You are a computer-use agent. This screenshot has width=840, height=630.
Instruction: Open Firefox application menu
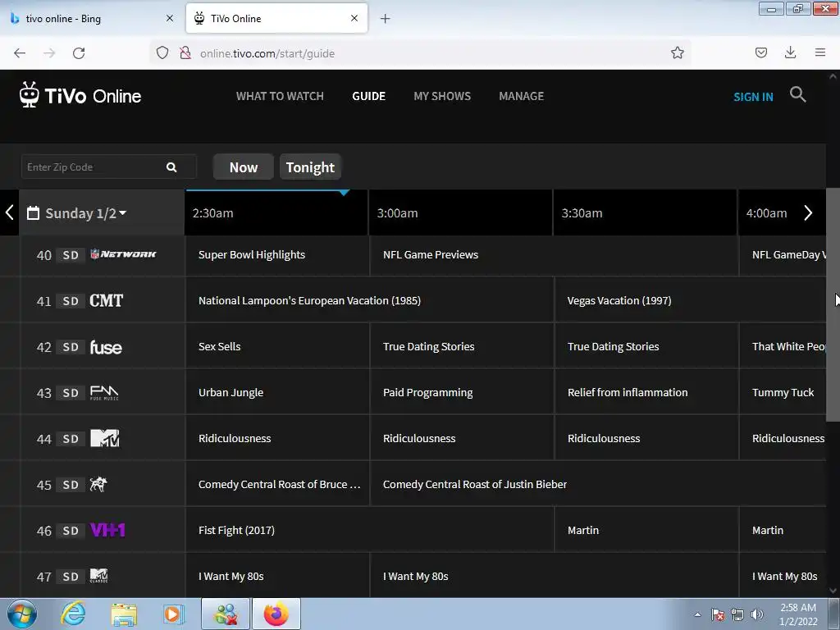[819, 52]
